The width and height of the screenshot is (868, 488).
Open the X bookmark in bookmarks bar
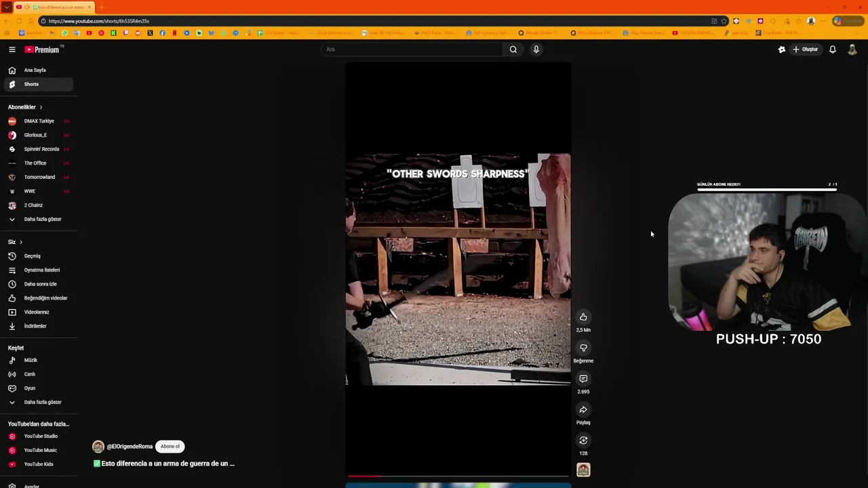pyautogui.click(x=150, y=33)
